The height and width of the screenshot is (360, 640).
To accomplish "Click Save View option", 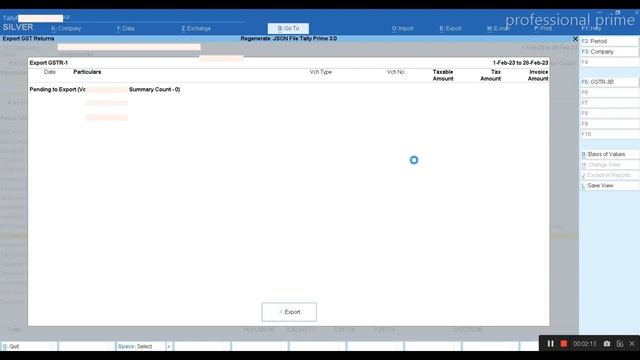I will 609,186.
